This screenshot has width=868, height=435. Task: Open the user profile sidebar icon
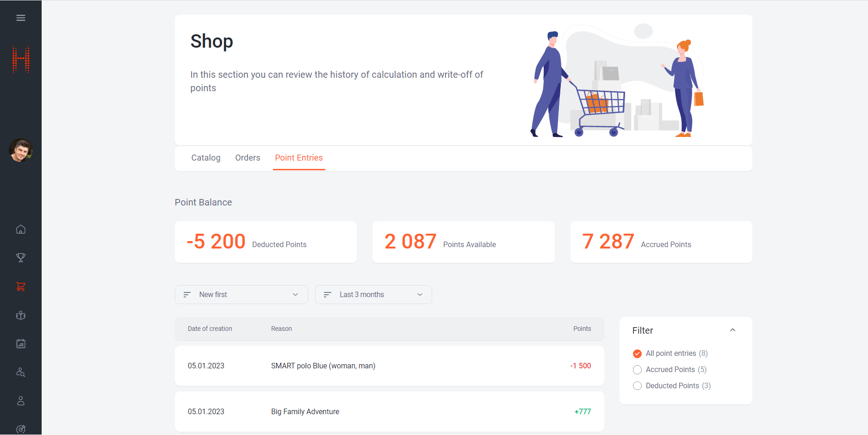pyautogui.click(x=21, y=401)
